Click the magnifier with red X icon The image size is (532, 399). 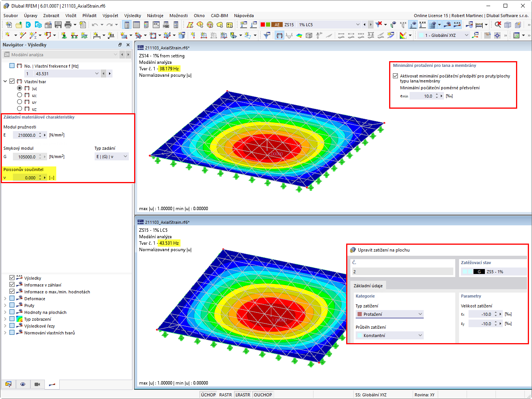tap(498, 25)
